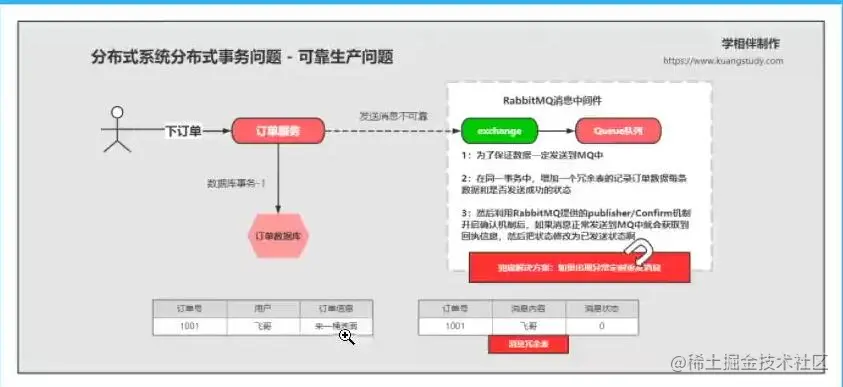The width and height of the screenshot is (843, 387).
Task: Click the stick-figure user actor
Action: 117,129
